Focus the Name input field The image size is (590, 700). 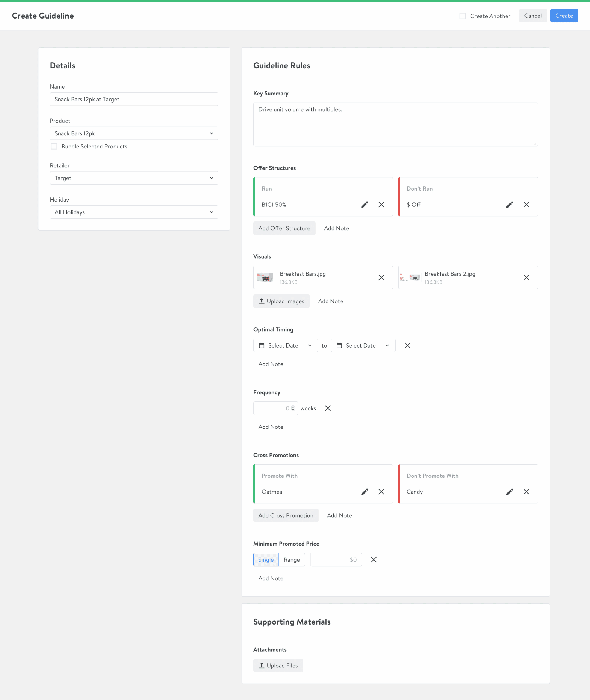134,99
